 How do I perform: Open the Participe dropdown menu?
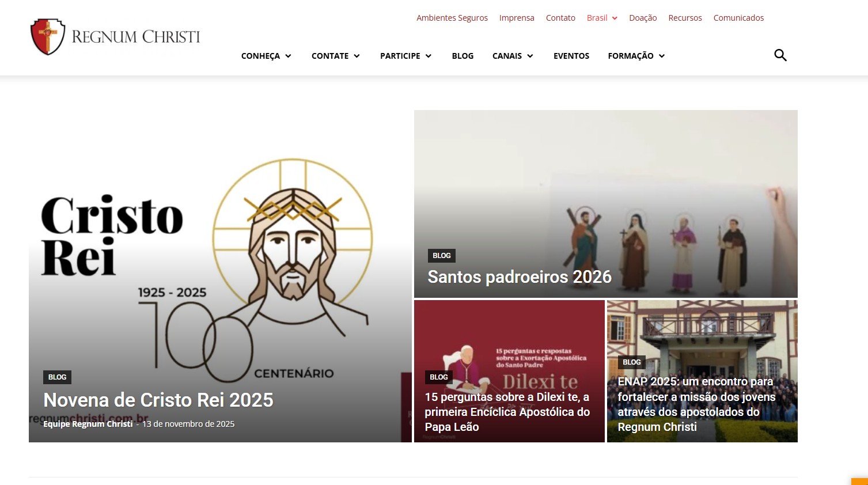(405, 56)
